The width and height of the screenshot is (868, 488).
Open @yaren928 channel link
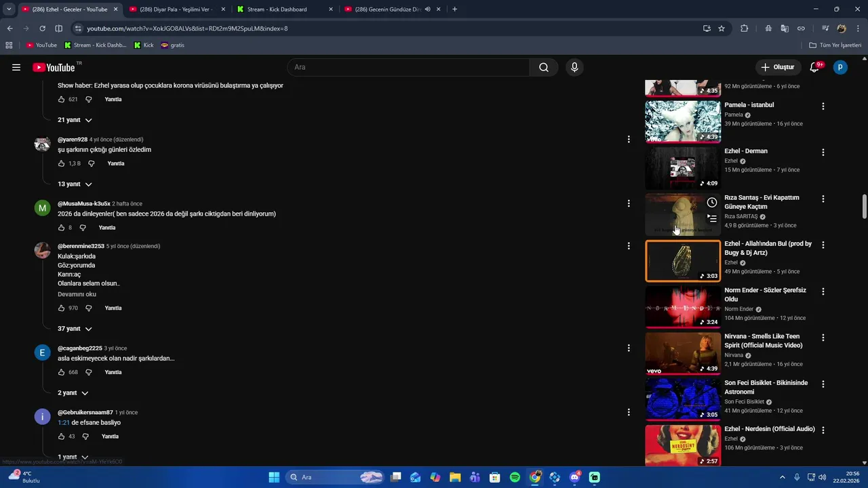point(73,140)
